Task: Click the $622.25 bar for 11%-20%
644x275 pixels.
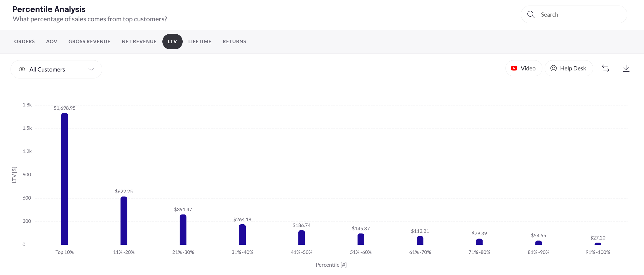Action: point(124,220)
